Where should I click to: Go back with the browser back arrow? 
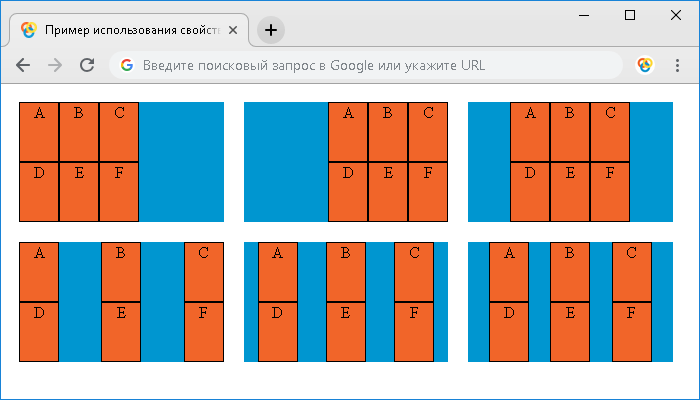coord(23,65)
